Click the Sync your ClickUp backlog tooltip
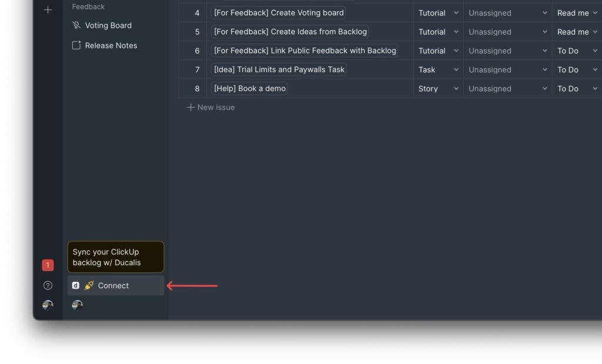602x364 pixels. pos(116,257)
